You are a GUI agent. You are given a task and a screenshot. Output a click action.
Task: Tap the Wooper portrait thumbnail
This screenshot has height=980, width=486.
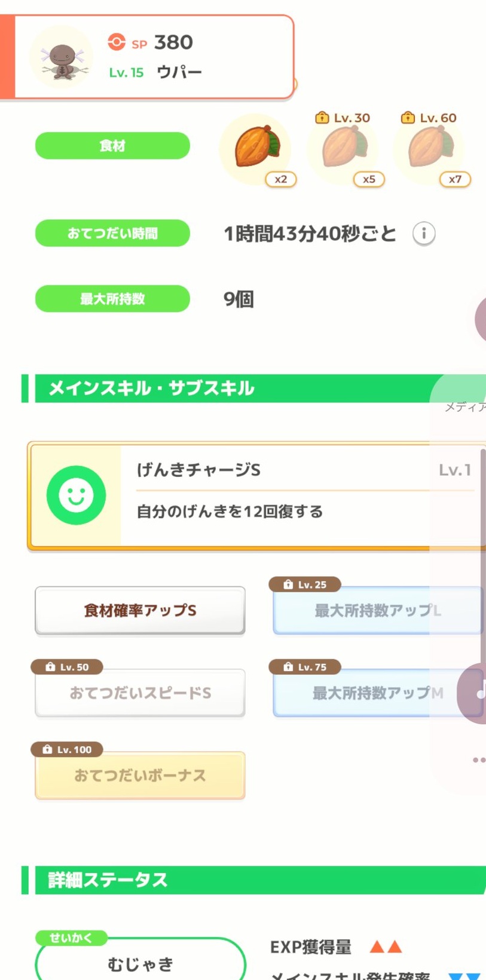[62, 57]
